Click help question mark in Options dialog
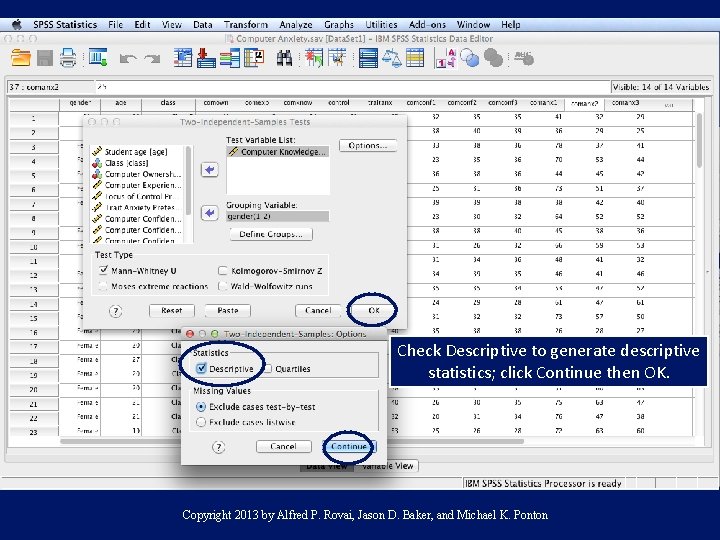720x540 pixels. tap(219, 447)
